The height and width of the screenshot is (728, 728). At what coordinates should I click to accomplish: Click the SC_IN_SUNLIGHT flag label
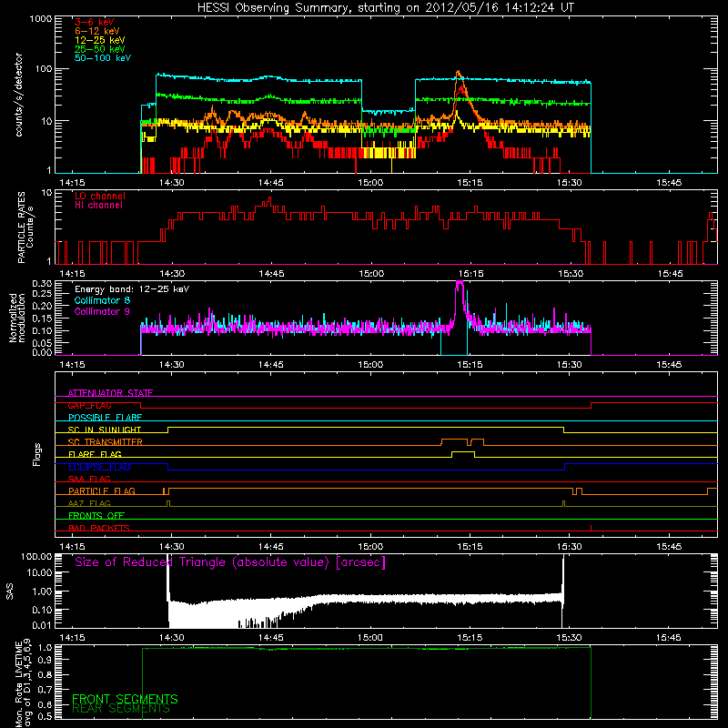(x=105, y=430)
